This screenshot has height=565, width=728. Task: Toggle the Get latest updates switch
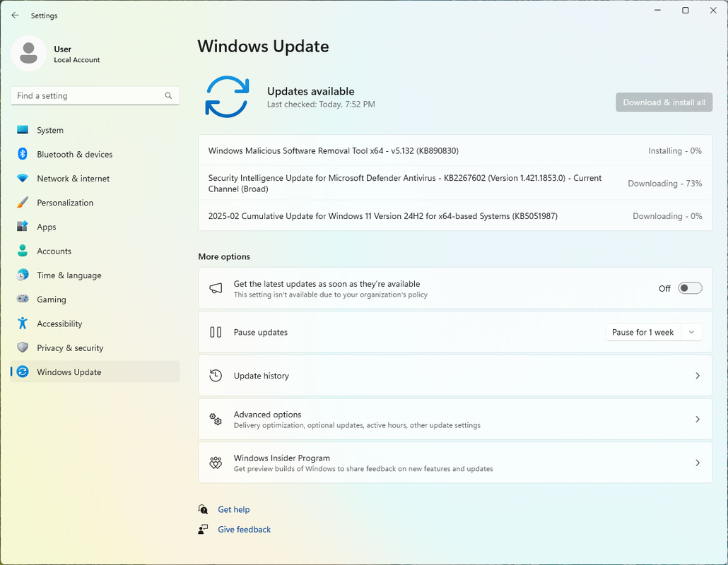coord(690,288)
